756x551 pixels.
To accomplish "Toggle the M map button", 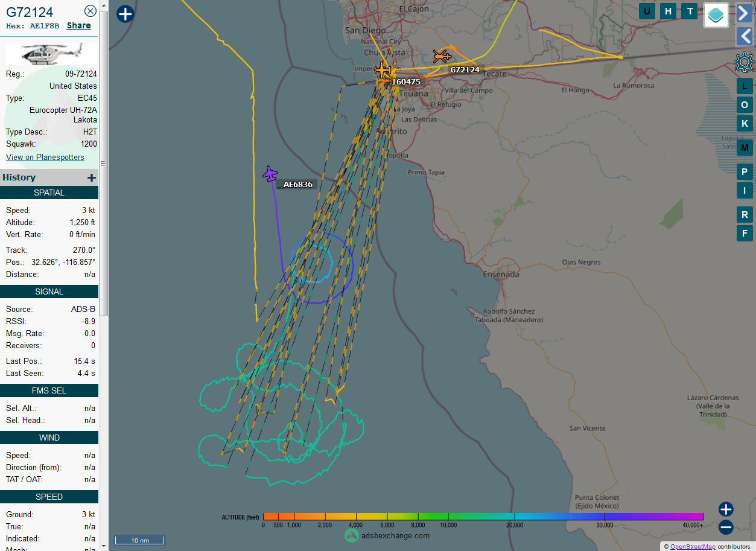I will tap(745, 148).
